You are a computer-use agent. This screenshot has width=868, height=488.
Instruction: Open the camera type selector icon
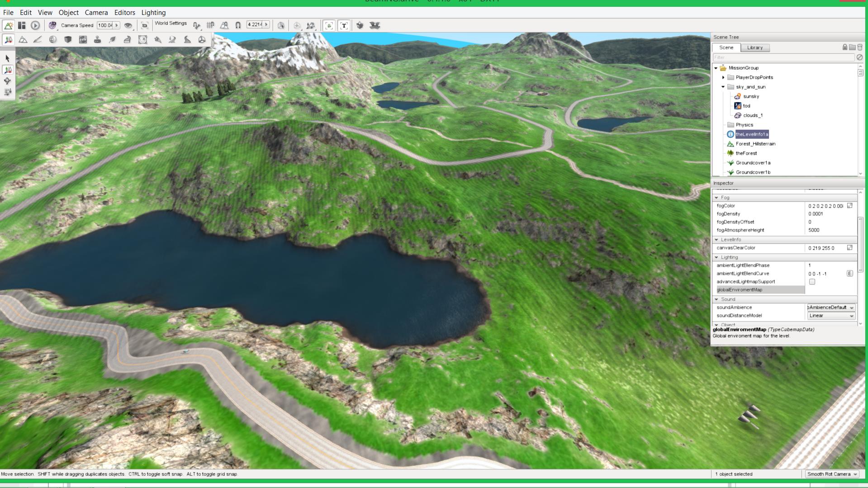pyautogui.click(x=53, y=25)
